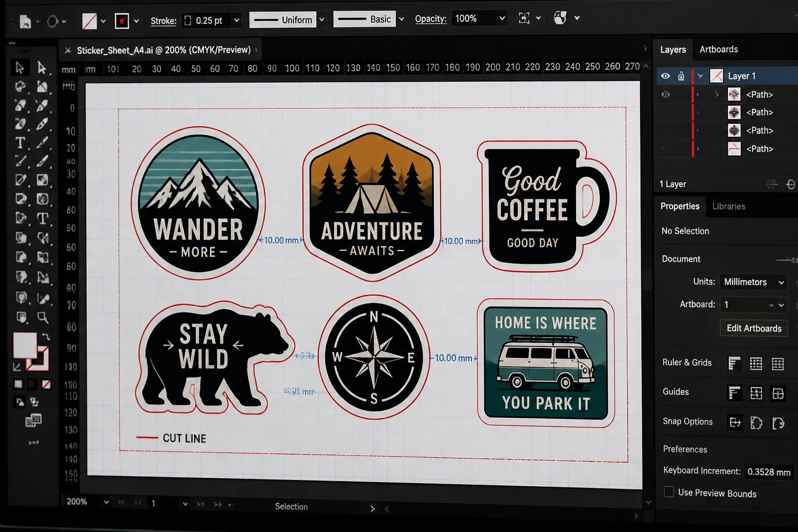Click the Opacity label link
The height and width of the screenshot is (532, 798).
(431, 19)
